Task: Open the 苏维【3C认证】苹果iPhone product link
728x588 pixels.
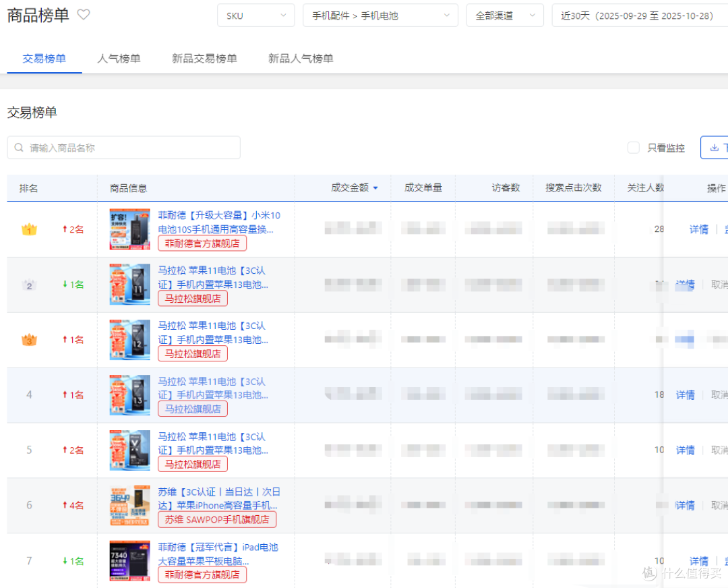Action: click(x=219, y=498)
